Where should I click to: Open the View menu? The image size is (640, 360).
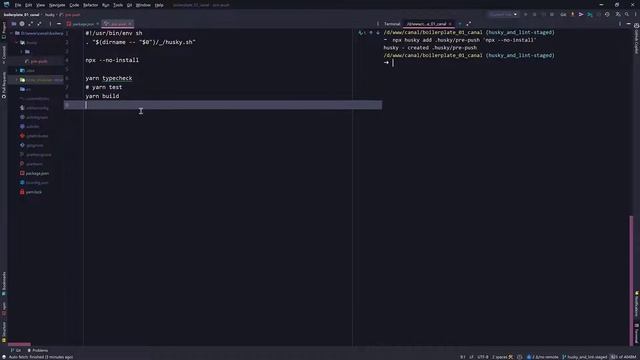40,5
